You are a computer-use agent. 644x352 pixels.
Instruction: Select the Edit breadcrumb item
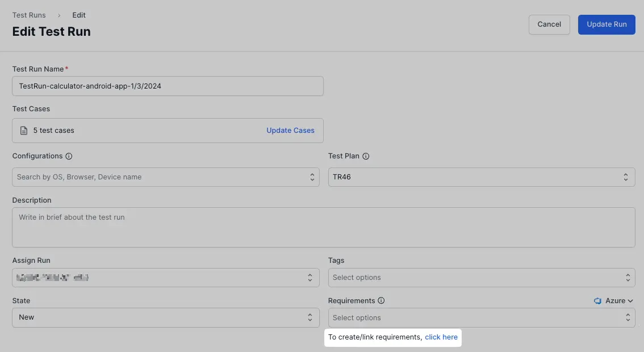coord(79,15)
